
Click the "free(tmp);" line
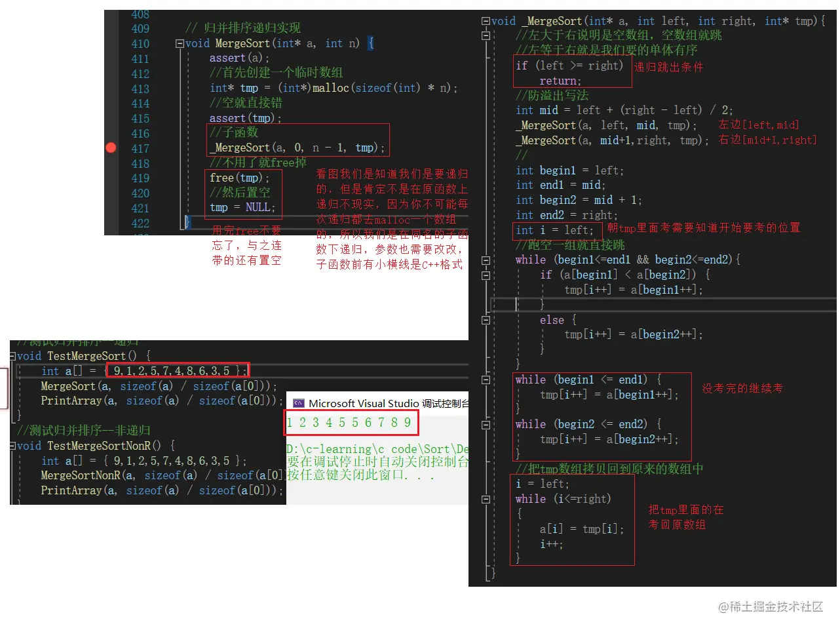coord(239,178)
